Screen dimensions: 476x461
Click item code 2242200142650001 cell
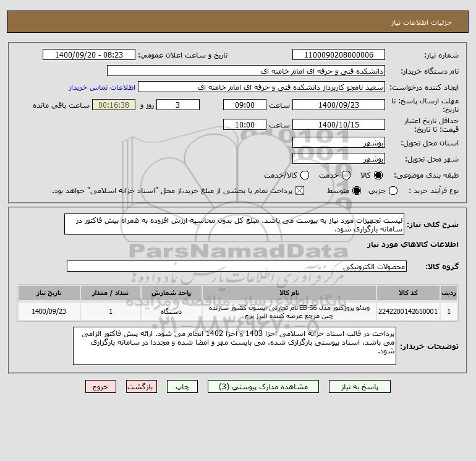pos(408,311)
